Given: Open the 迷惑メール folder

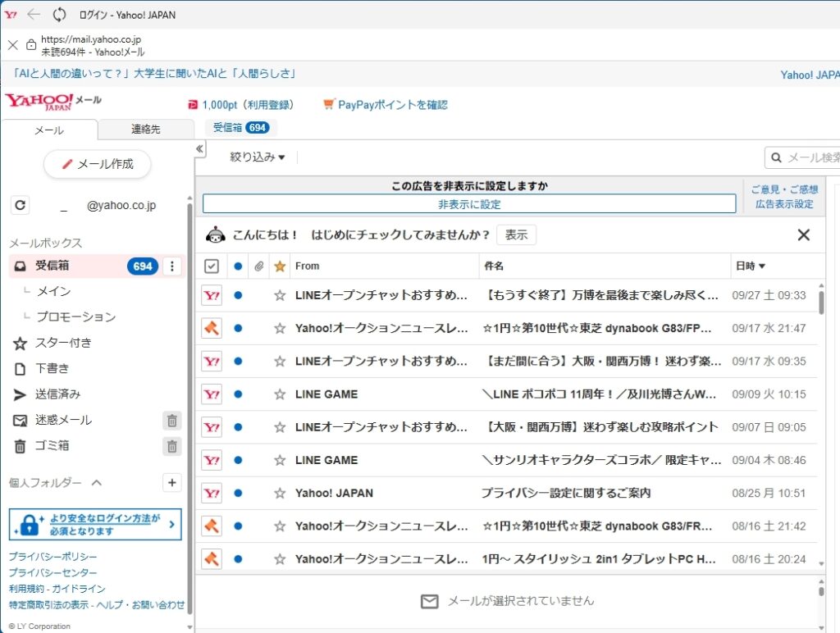Looking at the screenshot, I should coord(63,421).
